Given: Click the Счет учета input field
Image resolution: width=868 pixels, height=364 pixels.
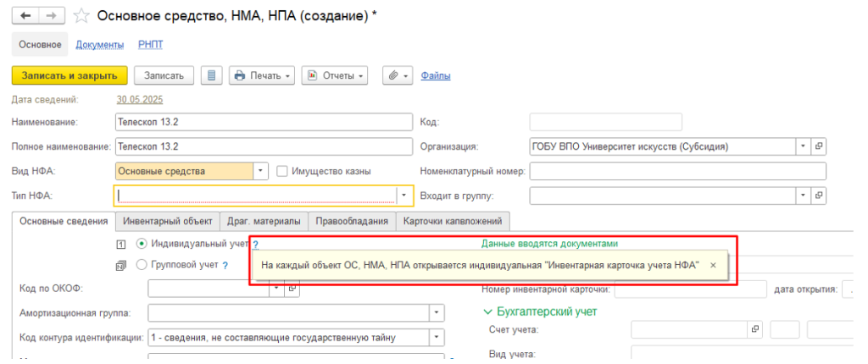Looking at the screenshot, I should [x=689, y=329].
